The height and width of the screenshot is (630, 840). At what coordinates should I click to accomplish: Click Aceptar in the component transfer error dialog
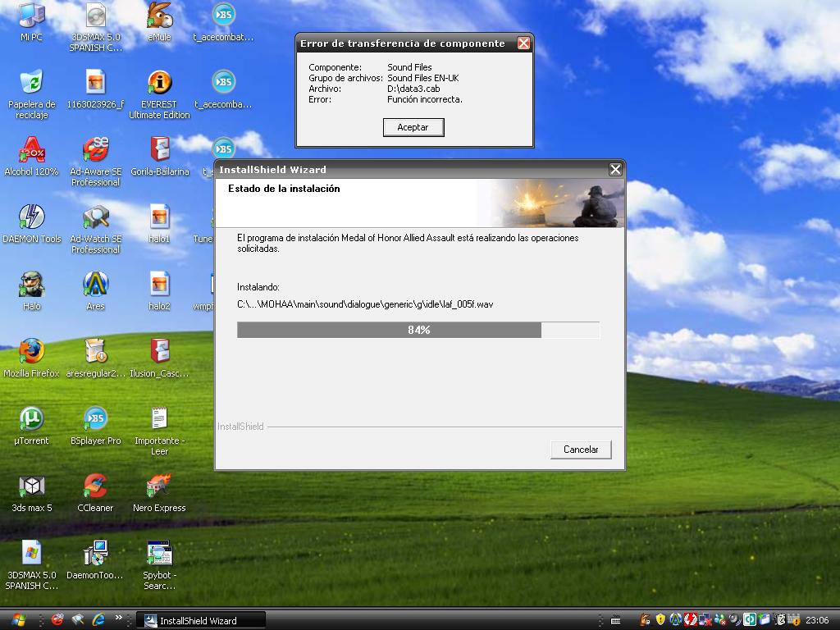(x=413, y=127)
